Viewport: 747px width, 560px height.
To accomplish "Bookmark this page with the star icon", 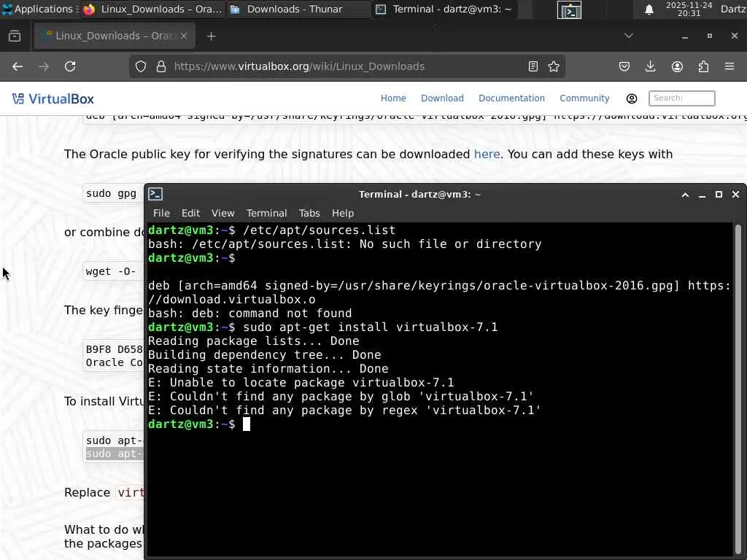I will (x=554, y=66).
